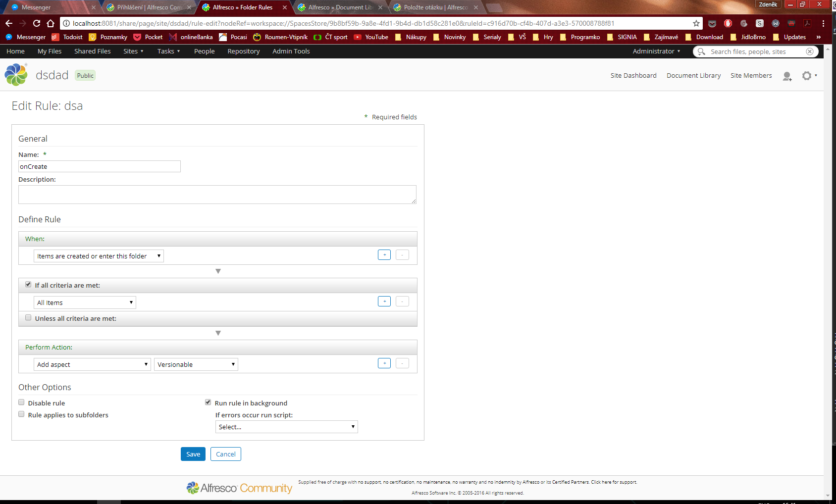The image size is (836, 504).
Task: Open the YouTube bookmark
Action: tap(371, 37)
